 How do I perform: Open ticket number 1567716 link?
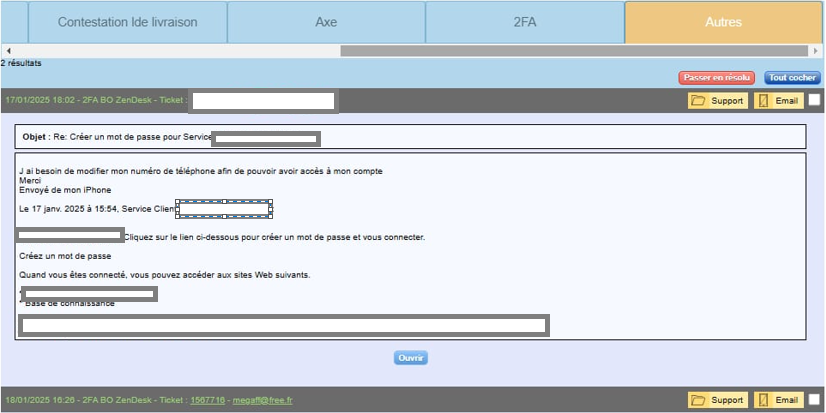208,400
